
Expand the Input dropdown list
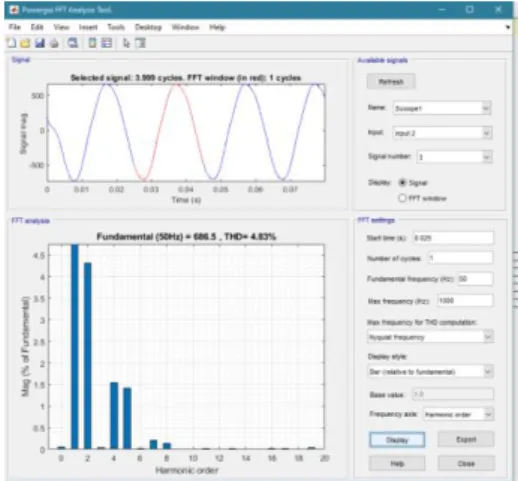pyautogui.click(x=442, y=133)
